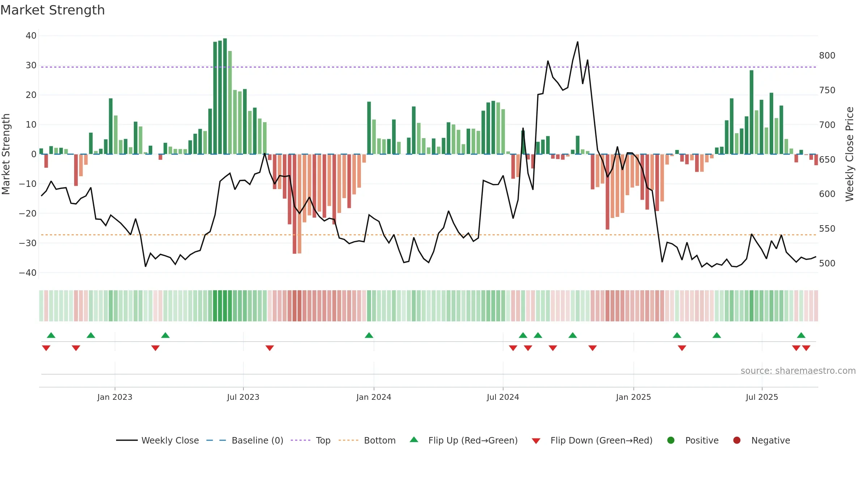Click the 500 price axis tick label
This screenshot has width=868, height=488.
[x=827, y=264]
